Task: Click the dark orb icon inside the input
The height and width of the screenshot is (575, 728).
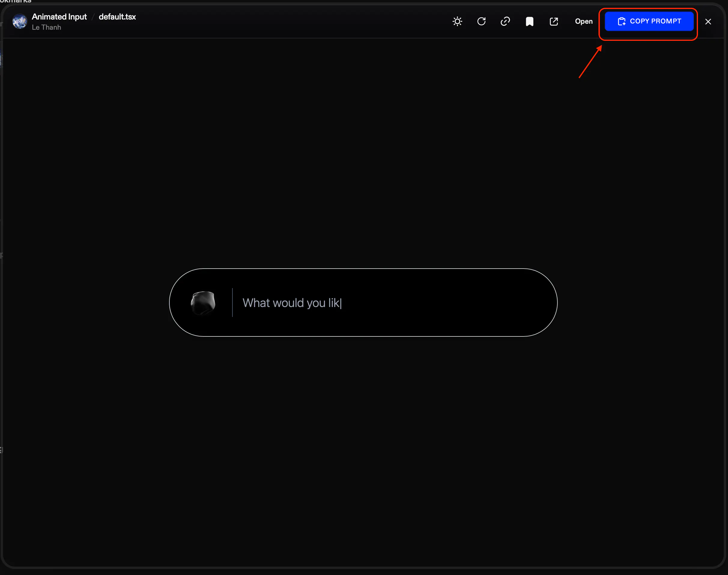Action: [203, 303]
